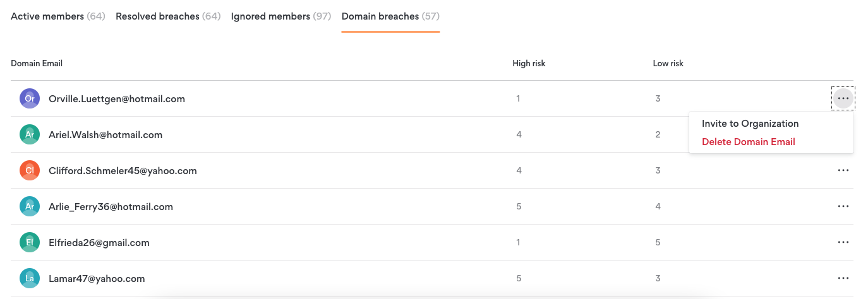Viewport: 868px width, 299px height.
Task: Switch to Active members tab
Action: (58, 16)
